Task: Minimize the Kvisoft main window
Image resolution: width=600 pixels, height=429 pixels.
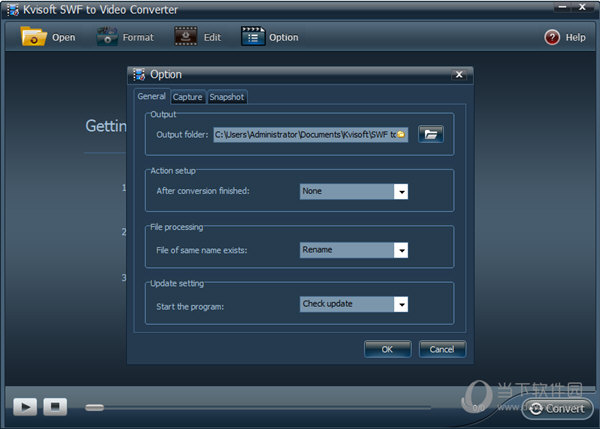Action: pyautogui.click(x=562, y=7)
